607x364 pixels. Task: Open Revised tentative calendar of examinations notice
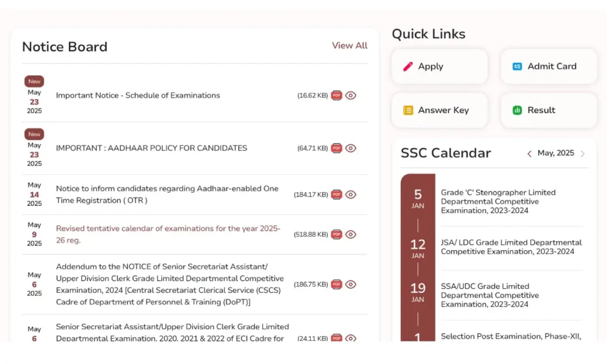pyautogui.click(x=168, y=234)
